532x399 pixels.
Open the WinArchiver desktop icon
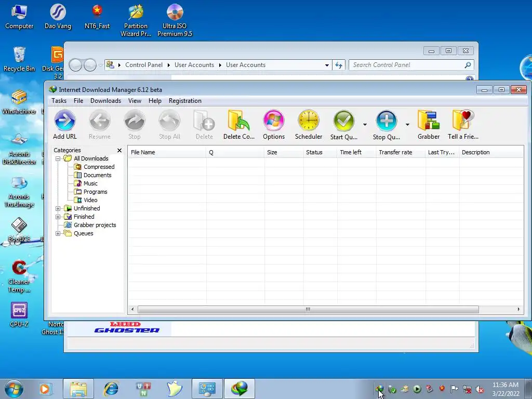tap(19, 102)
